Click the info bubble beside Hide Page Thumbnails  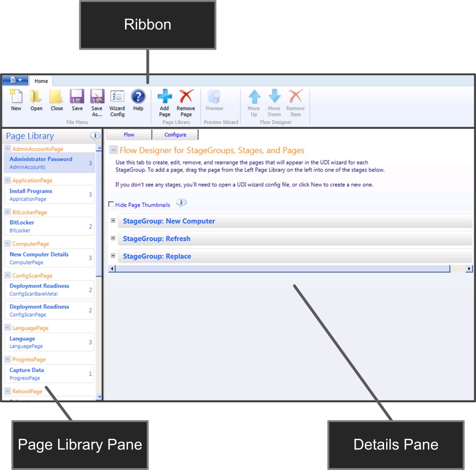(x=181, y=203)
